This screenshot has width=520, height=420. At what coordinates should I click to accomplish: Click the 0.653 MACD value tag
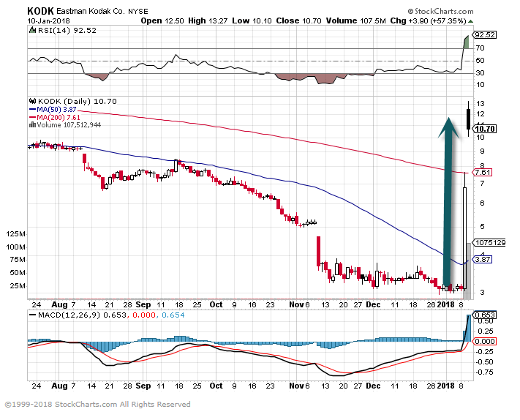485,315
